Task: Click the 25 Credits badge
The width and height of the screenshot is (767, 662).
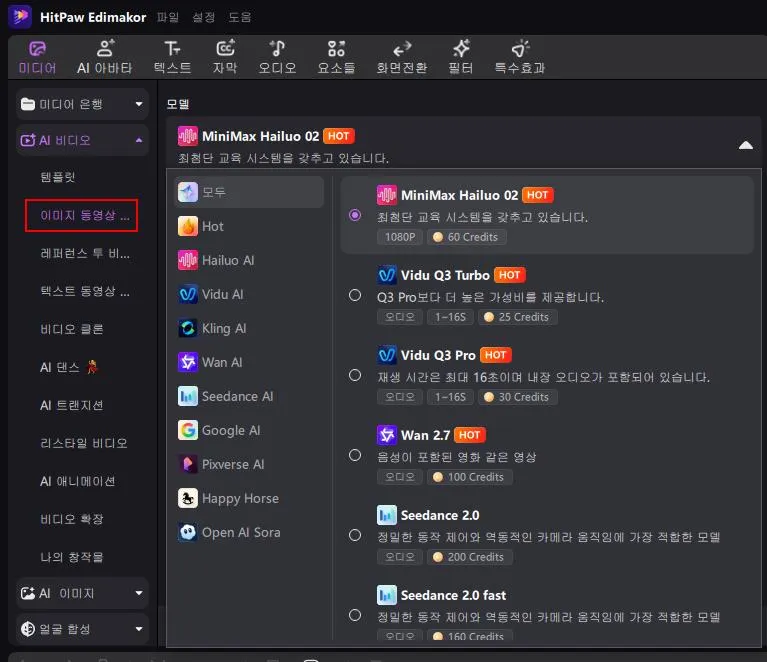Action: click(x=518, y=317)
